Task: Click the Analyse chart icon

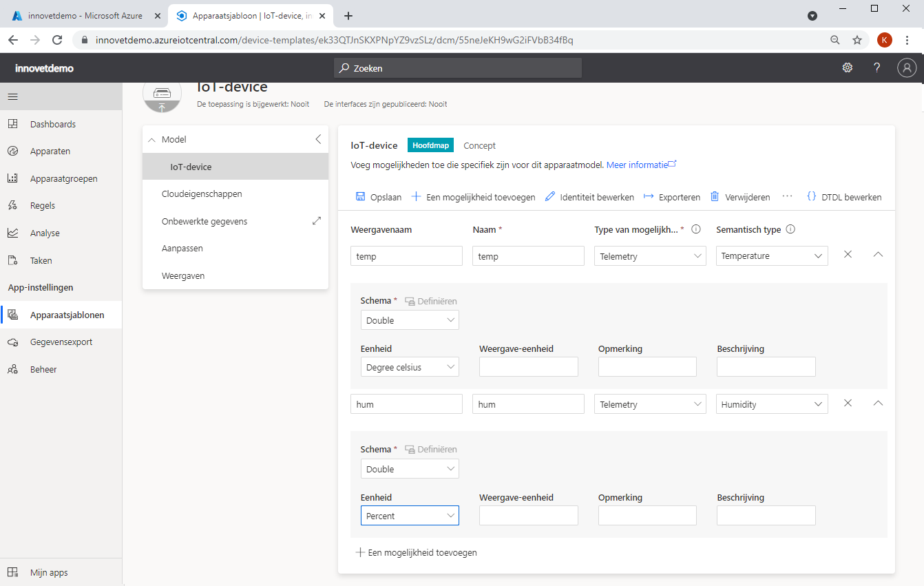Action: click(12, 233)
